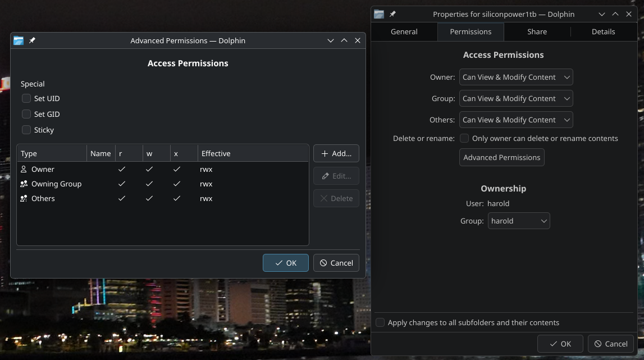Image resolution: width=644 pixels, height=360 pixels.
Task: Click the Effective column header
Action: pyautogui.click(x=216, y=153)
